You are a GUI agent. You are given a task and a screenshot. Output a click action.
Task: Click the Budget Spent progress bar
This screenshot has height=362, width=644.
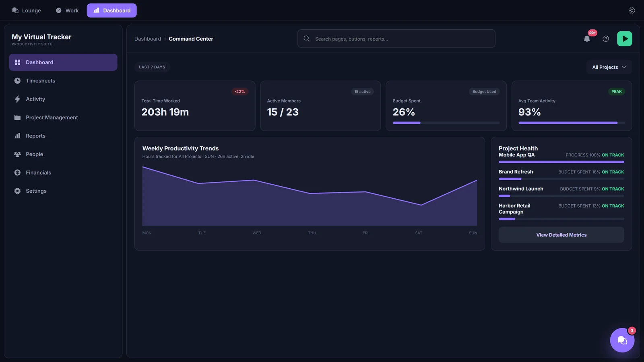(446, 123)
